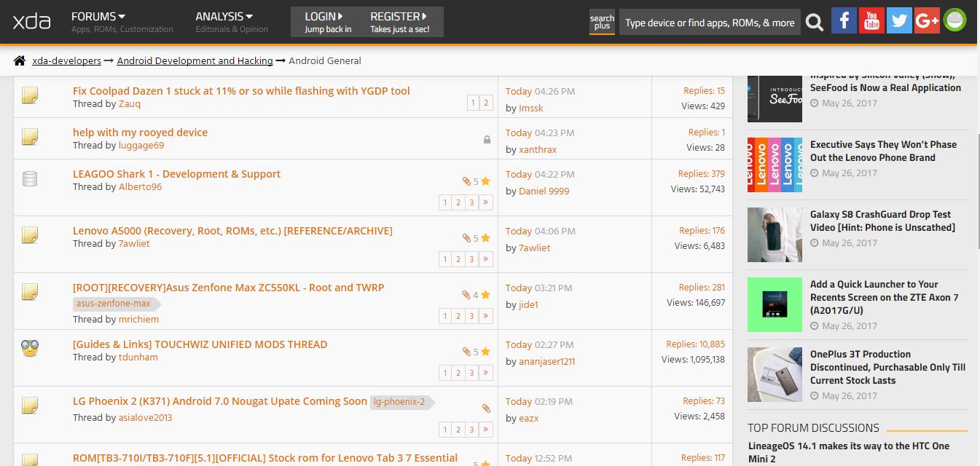
Task: Click the magnifying glass search icon
Action: pos(815,22)
